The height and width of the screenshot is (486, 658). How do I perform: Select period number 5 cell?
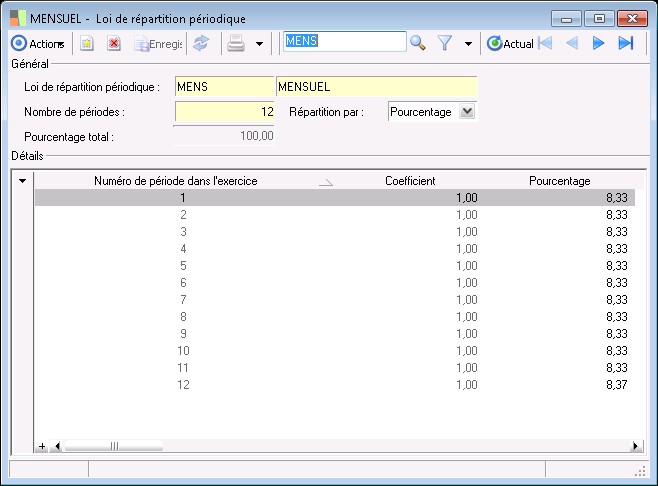pos(183,266)
